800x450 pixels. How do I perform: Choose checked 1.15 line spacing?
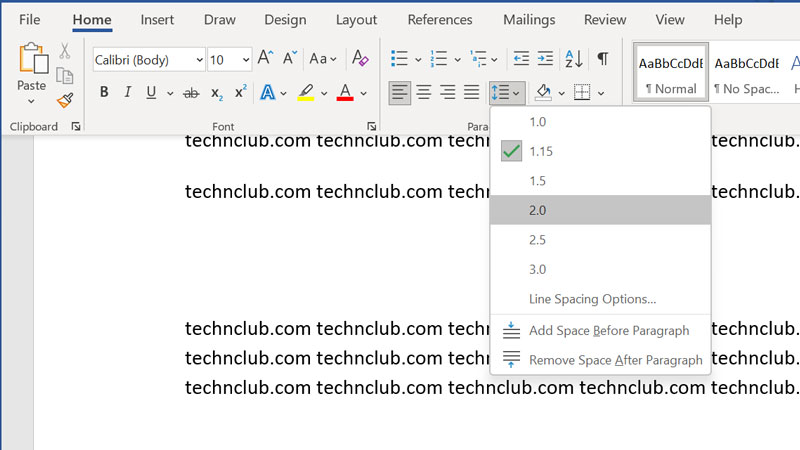(601, 152)
